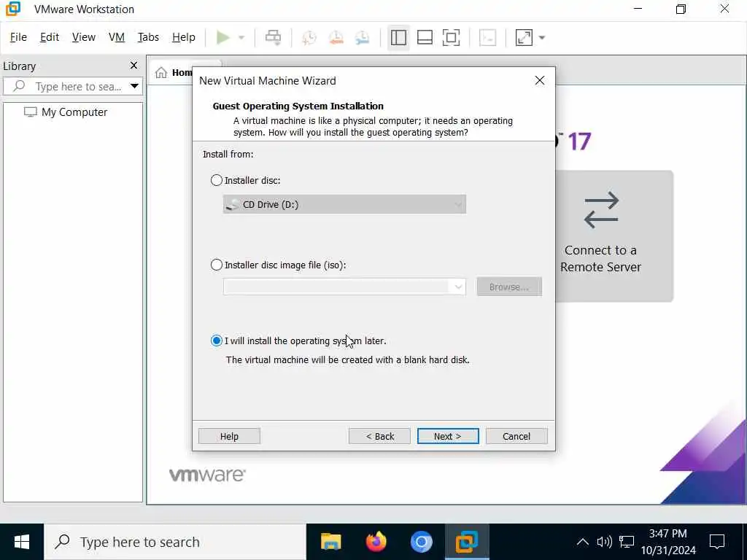Click the taskbar clock showing 3:47 PM

(668, 542)
